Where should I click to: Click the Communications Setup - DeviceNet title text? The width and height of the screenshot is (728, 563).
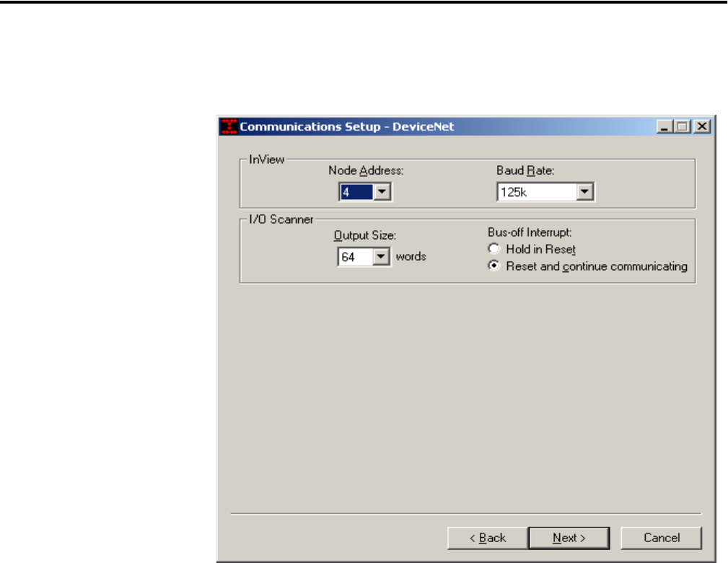347,126
